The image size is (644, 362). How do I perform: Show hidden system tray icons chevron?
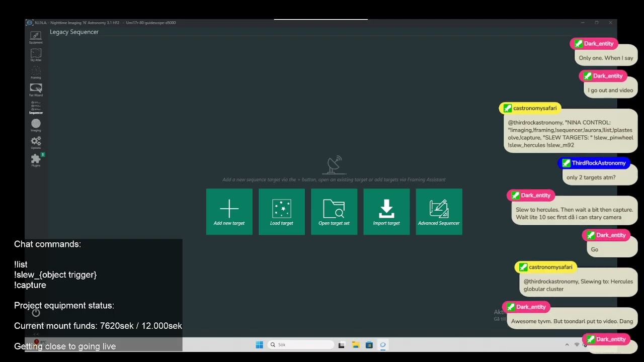click(x=567, y=345)
